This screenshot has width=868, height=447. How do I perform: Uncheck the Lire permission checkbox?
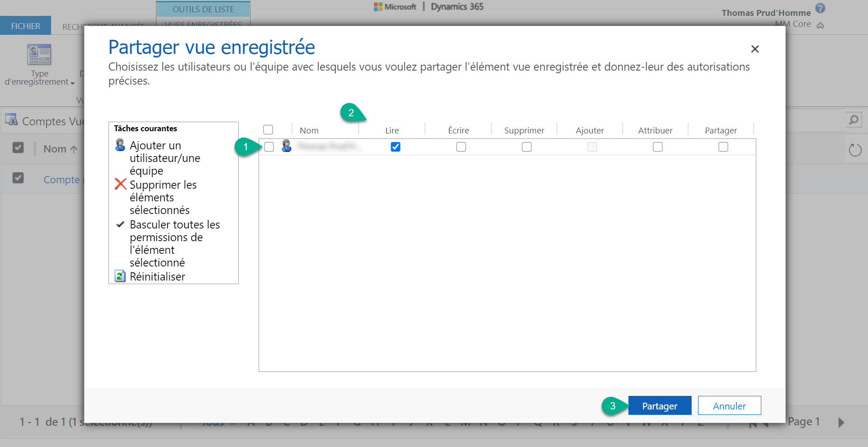395,147
